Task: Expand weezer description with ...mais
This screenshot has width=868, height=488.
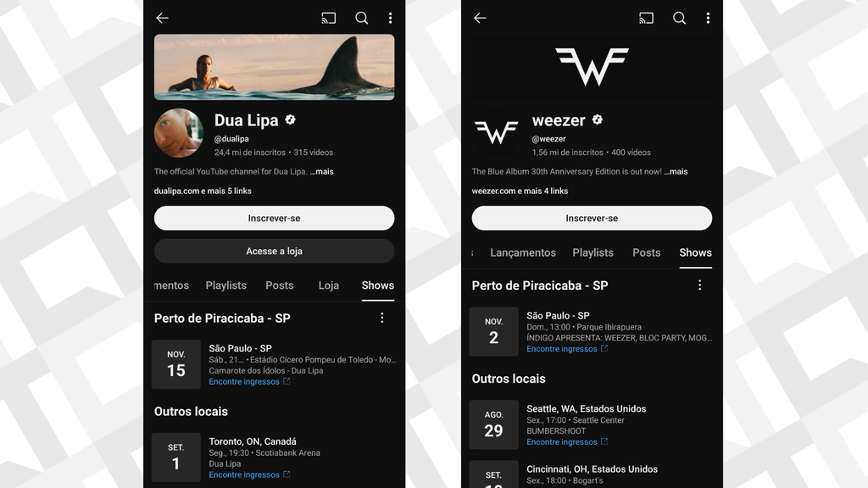Action: point(676,171)
